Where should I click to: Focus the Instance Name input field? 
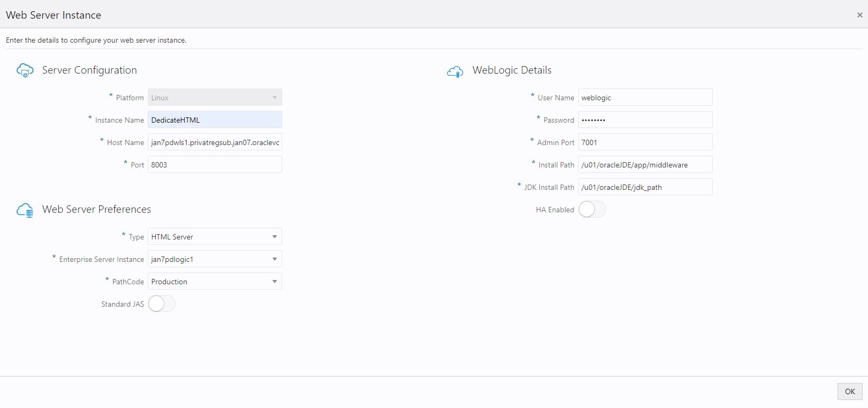(x=215, y=120)
